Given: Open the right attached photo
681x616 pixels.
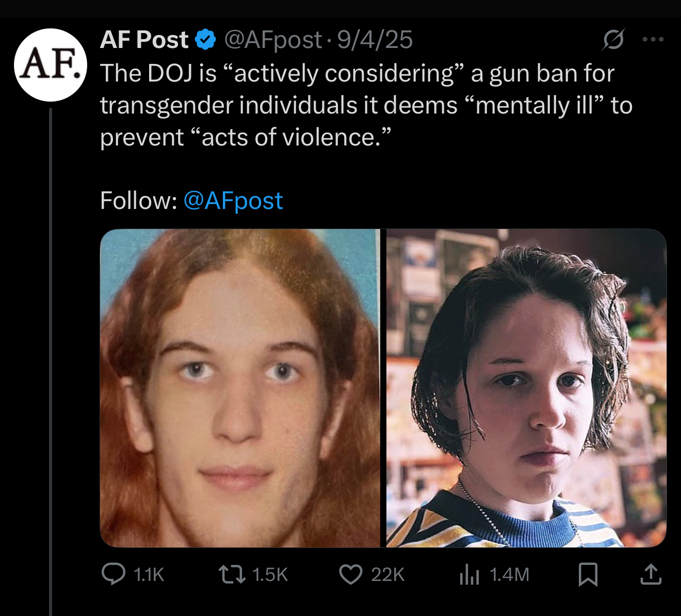Looking at the screenshot, I should pyautogui.click(x=526, y=388).
